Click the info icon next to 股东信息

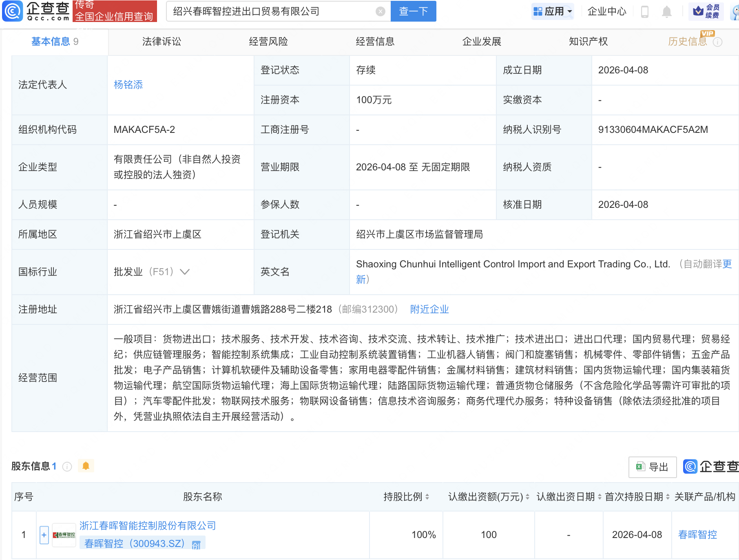coord(67,466)
